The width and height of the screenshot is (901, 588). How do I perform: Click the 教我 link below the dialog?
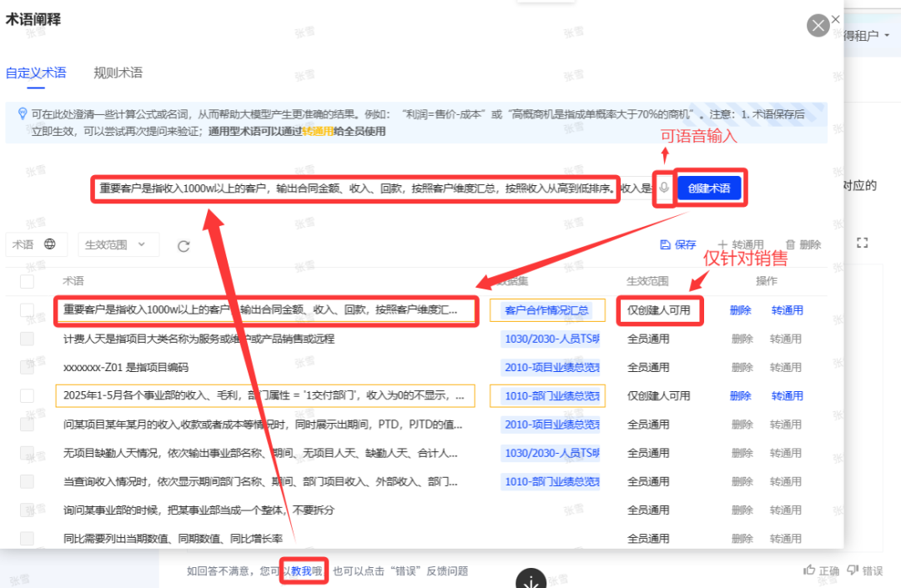[302, 570]
